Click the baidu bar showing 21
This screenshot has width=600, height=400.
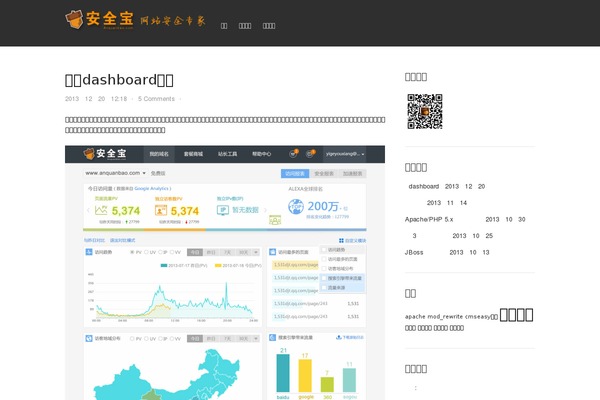pyautogui.click(x=283, y=373)
